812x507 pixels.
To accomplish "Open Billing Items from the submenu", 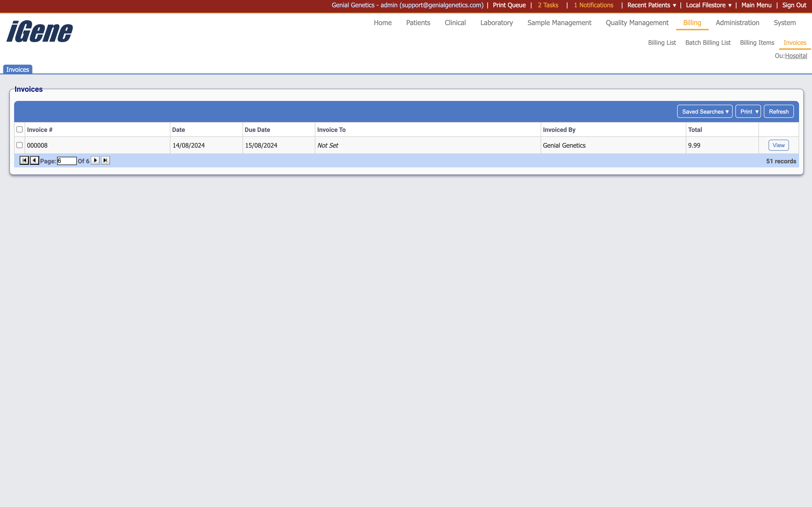I will click(757, 42).
